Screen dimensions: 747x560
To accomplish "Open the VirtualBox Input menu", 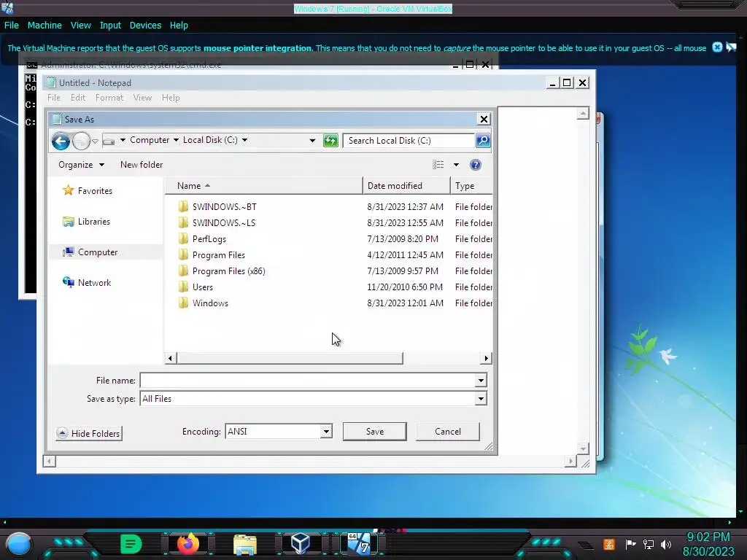I will click(110, 26).
